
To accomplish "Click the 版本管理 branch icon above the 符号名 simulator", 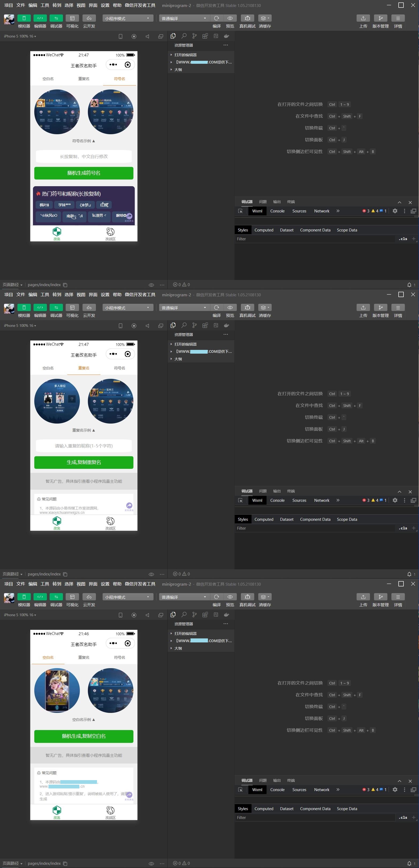I will click(x=381, y=18).
